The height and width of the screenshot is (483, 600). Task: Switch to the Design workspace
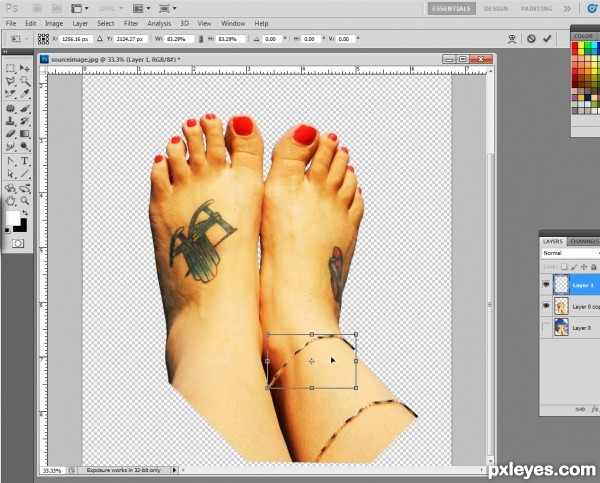496,8
